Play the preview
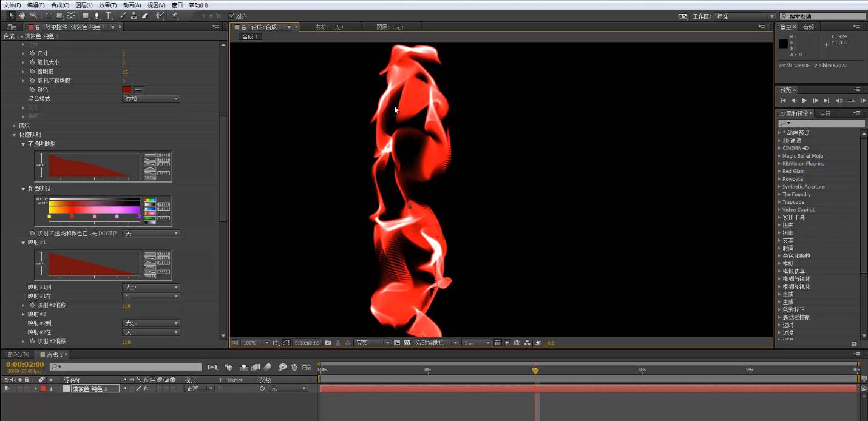Screen dimensions: 868x421 click(x=804, y=101)
